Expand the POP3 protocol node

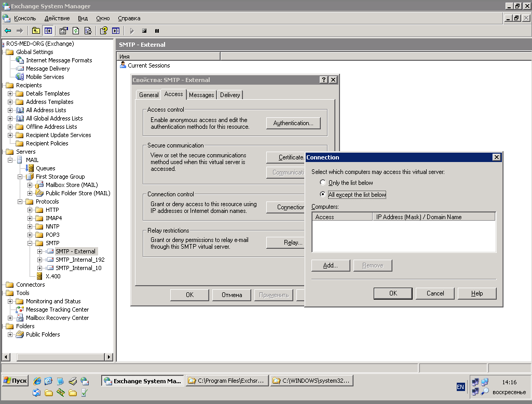pyautogui.click(x=30, y=235)
